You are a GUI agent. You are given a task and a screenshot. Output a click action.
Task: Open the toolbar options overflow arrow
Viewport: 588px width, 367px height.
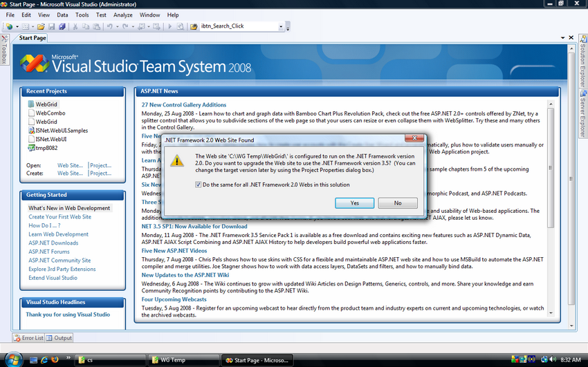288,26
